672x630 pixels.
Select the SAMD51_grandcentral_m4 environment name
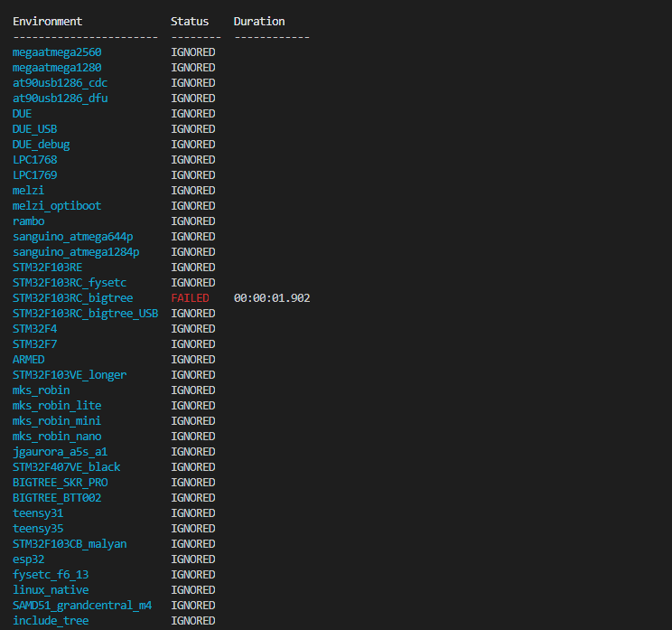click(x=82, y=606)
